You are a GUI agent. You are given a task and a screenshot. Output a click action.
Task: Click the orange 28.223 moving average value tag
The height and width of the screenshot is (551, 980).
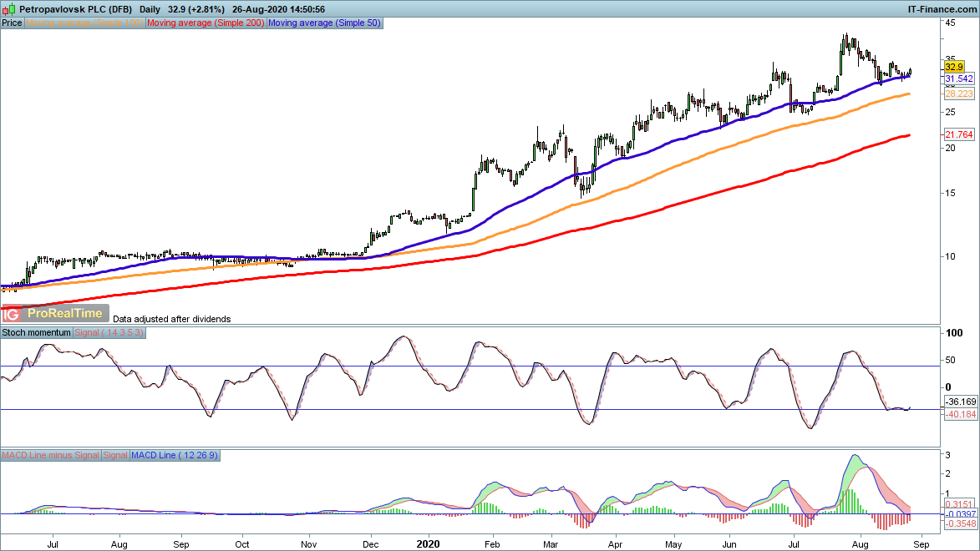[958, 95]
